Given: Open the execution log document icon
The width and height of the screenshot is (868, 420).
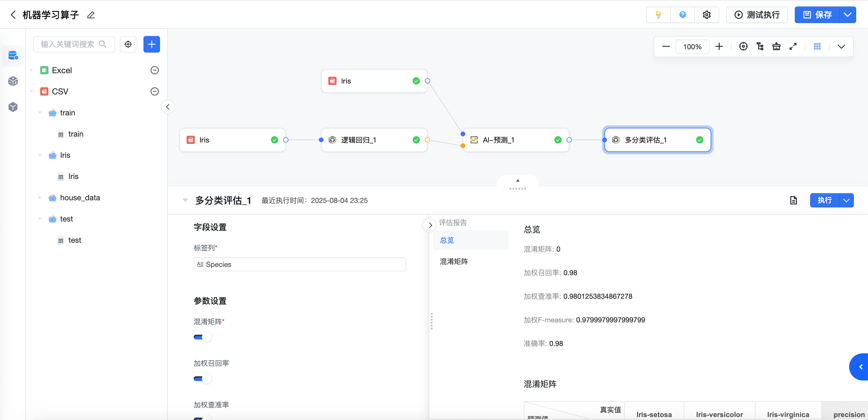Looking at the screenshot, I should 793,201.
